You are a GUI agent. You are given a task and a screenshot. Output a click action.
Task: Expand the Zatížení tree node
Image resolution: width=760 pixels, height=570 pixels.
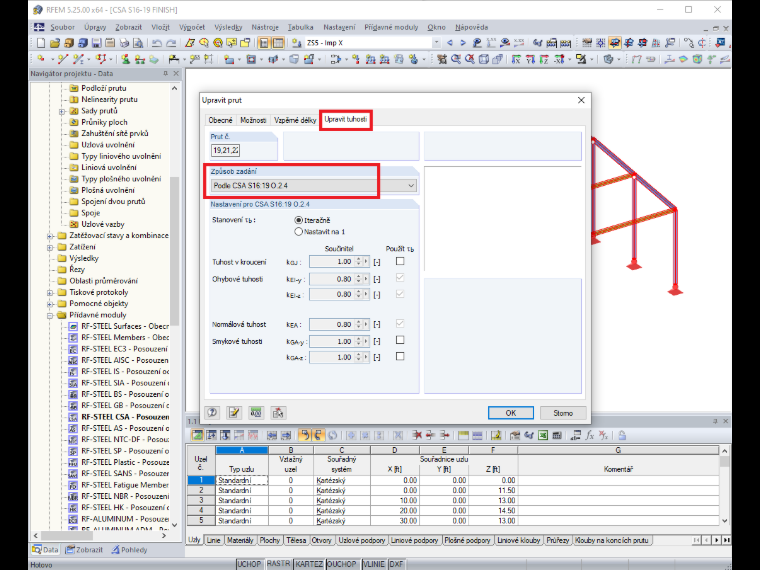coord(50,247)
